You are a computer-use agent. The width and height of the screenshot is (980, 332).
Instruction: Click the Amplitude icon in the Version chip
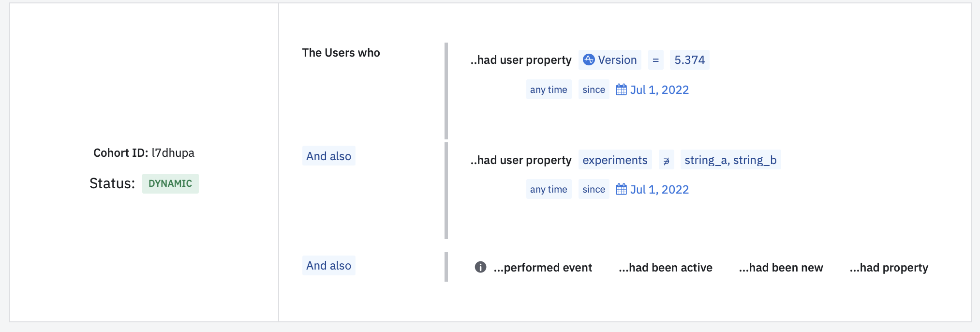coord(589,60)
